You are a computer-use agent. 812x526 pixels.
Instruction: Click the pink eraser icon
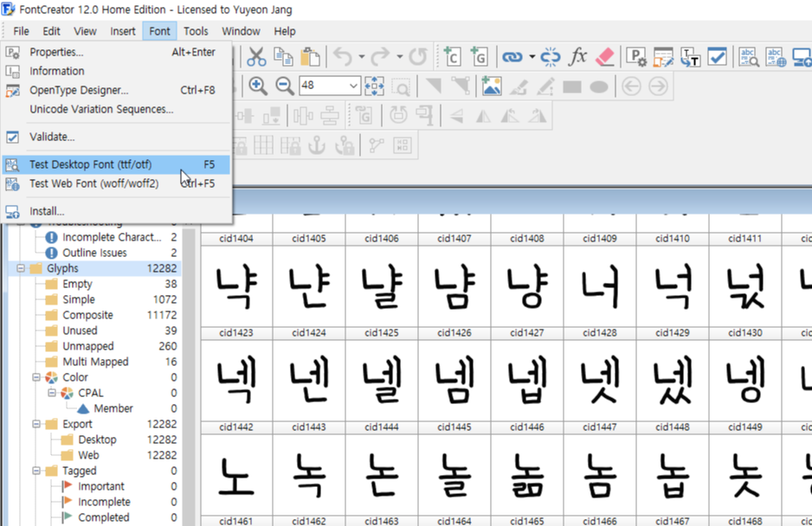[604, 57]
